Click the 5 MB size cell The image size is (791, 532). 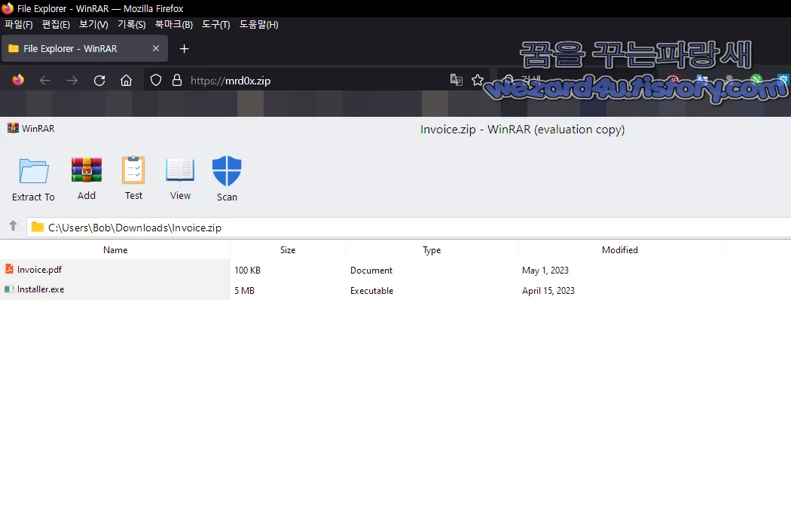click(244, 291)
